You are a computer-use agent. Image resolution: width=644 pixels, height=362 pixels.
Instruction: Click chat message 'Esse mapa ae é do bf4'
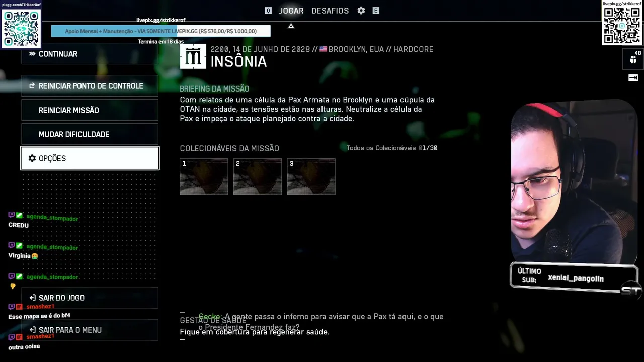[39, 316]
